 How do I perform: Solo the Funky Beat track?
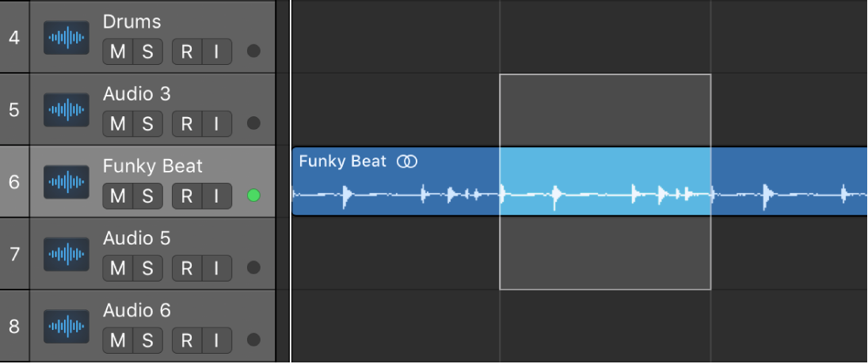tap(148, 195)
